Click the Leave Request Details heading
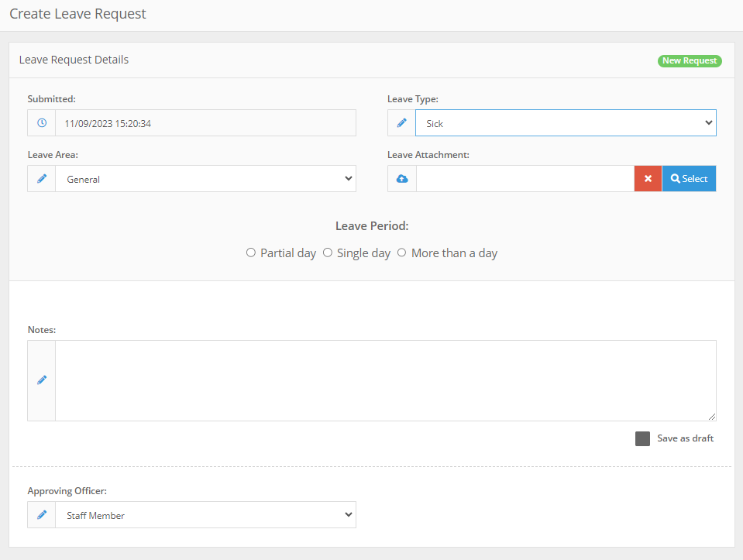Viewport: 743px width, 560px height. [x=74, y=60]
